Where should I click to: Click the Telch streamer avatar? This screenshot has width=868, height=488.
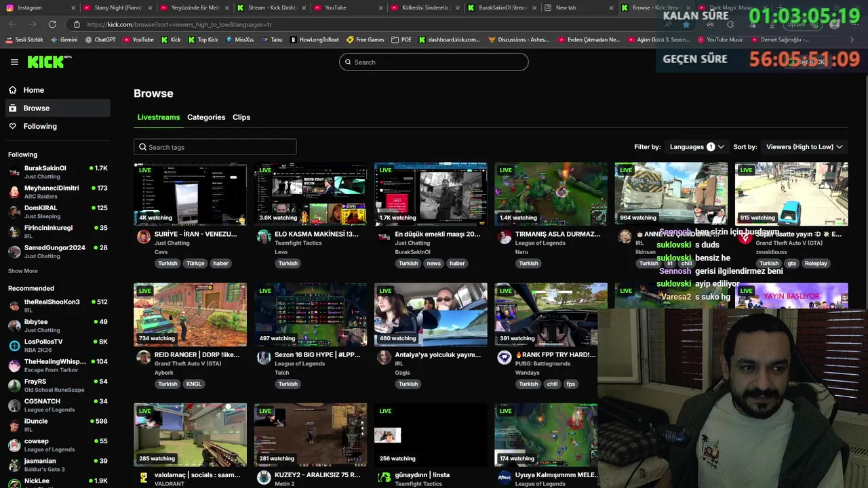coord(264,357)
